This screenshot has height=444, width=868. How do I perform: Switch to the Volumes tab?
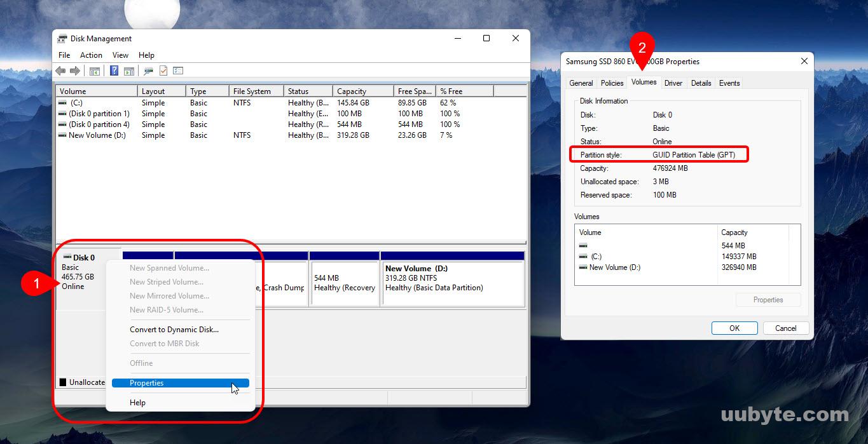click(x=644, y=83)
